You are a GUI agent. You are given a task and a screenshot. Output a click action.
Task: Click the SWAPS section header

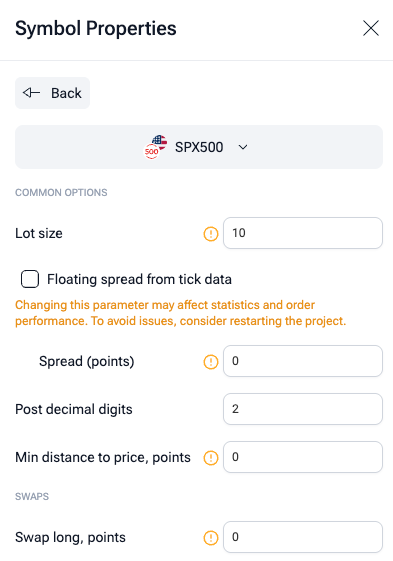point(32,497)
